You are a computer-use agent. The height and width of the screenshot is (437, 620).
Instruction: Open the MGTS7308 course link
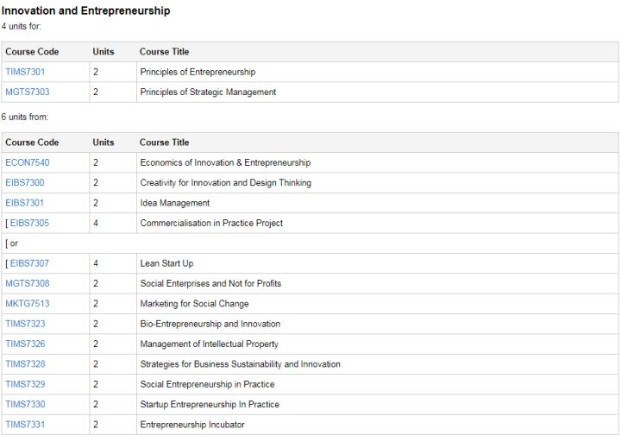pos(27,284)
